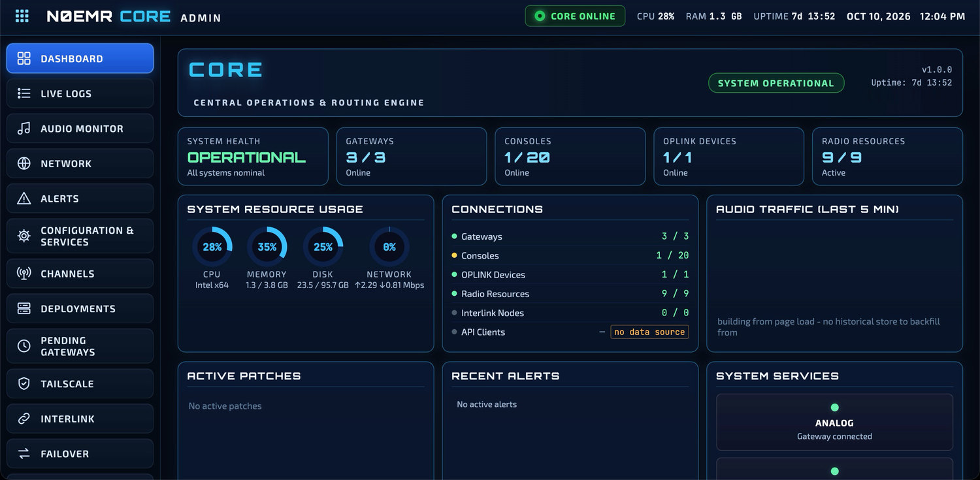Open the Tailscale sidebar entry
The image size is (980, 480).
(80, 384)
